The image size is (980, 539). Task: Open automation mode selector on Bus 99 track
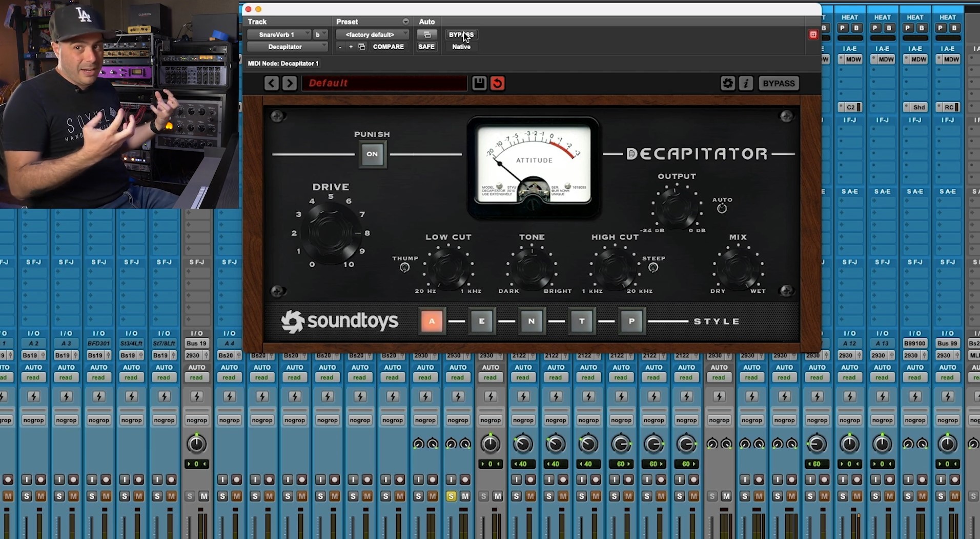(x=947, y=377)
